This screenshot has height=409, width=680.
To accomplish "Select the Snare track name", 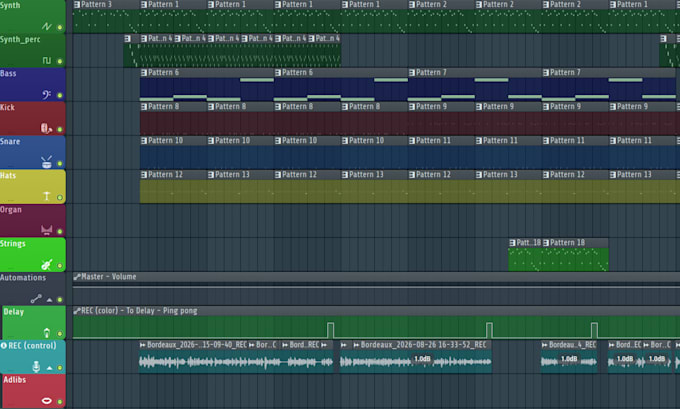I will pyautogui.click(x=10, y=141).
